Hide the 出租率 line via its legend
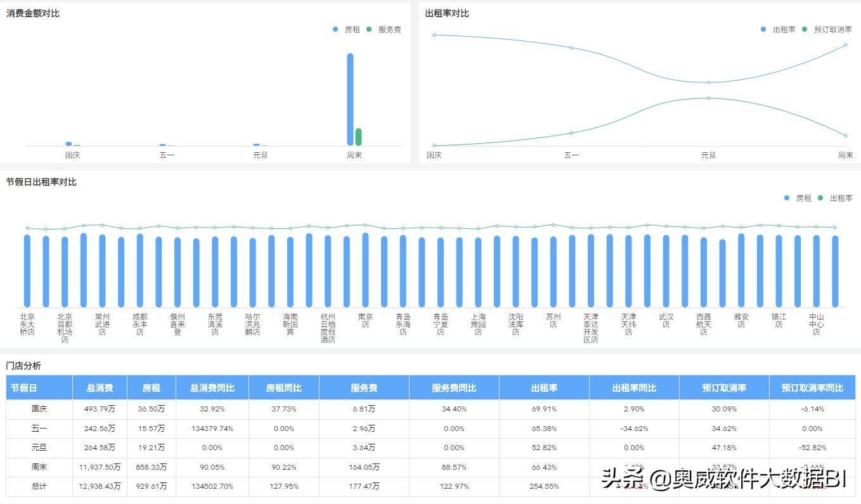The height and width of the screenshot is (504, 861). (822, 198)
